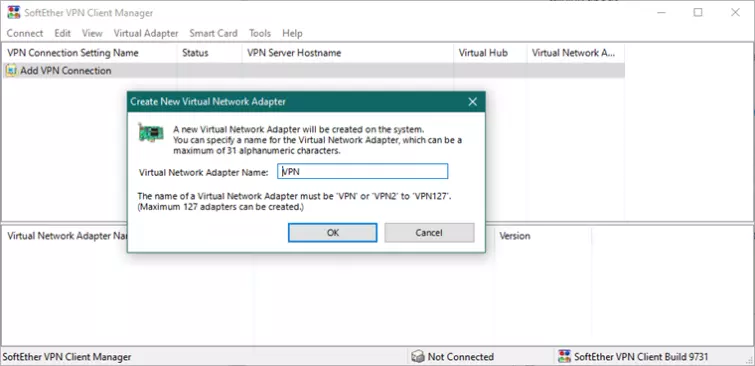Click the SoftEther app icon in title bar
Image resolution: width=755 pixels, height=366 pixels.
click(x=14, y=13)
